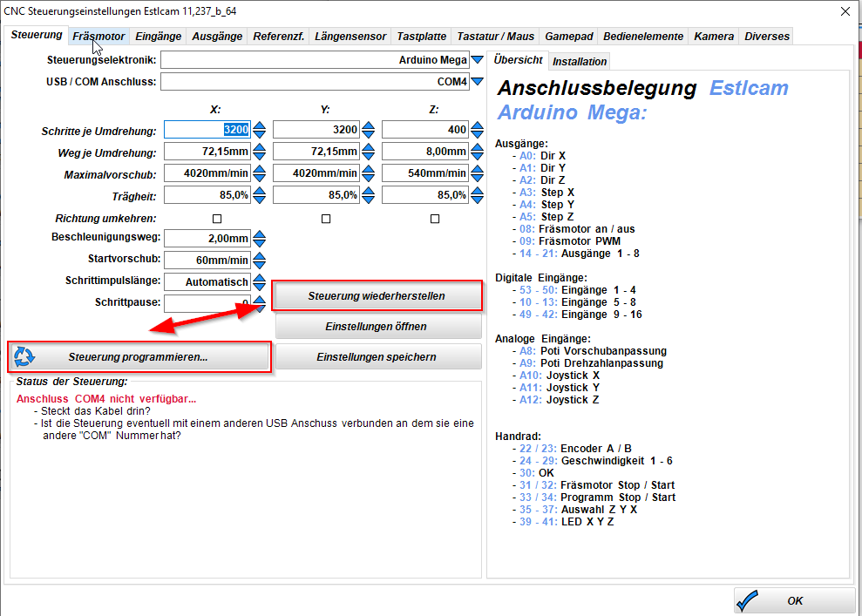
Task: Click the spinner arrows for Beschleunigungsweg
Action: (260, 239)
